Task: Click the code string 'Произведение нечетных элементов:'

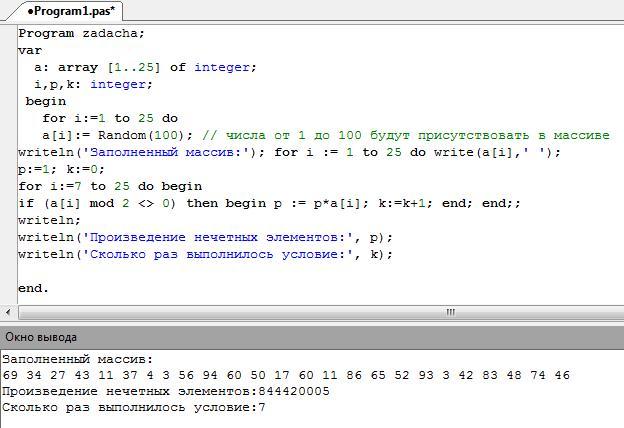Action: coord(218,237)
